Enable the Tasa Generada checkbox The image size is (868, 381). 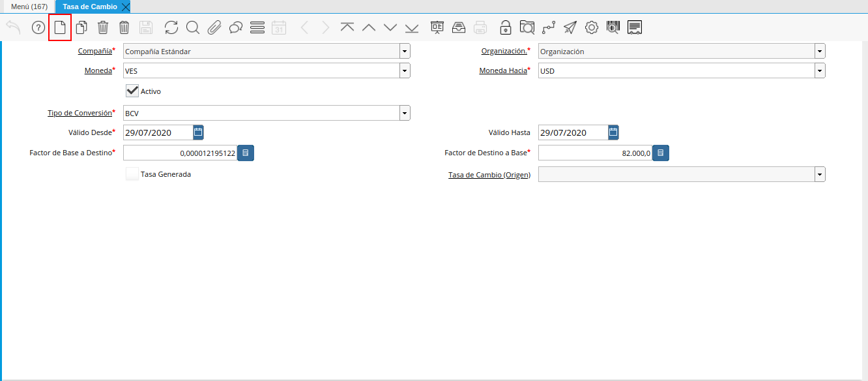pos(132,174)
